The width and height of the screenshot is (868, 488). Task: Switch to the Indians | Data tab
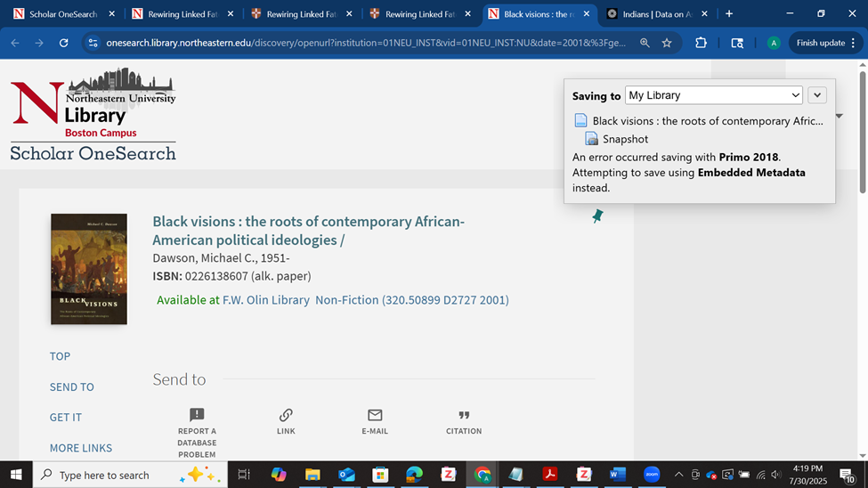click(x=657, y=14)
